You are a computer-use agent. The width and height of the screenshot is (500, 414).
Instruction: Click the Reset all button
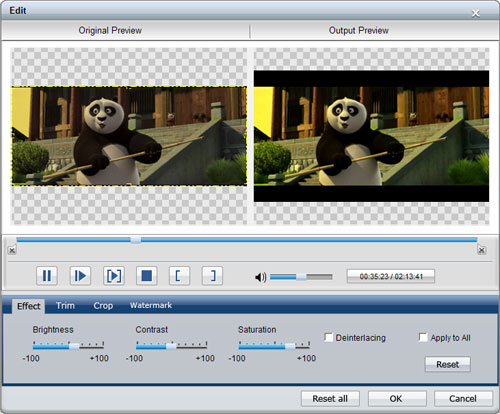[330, 399]
